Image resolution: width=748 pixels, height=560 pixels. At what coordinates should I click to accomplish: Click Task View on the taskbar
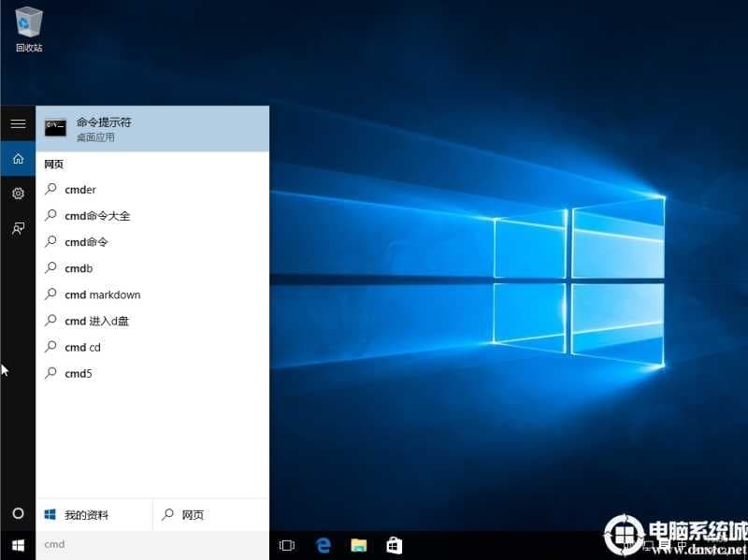(286, 544)
